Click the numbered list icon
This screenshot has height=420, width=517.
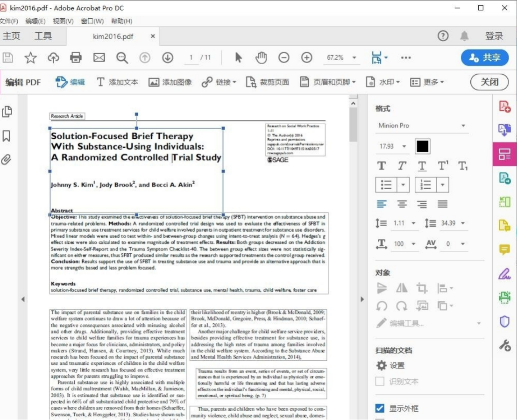pos(425,185)
